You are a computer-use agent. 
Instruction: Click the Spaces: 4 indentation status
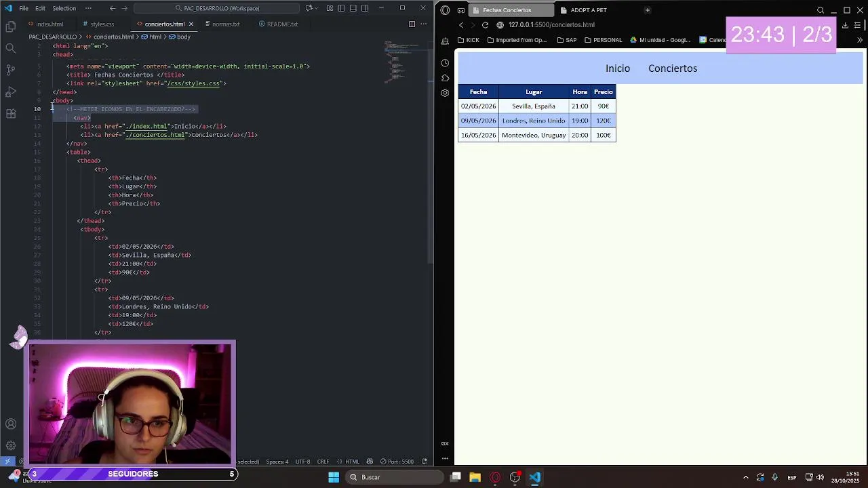pos(277,462)
